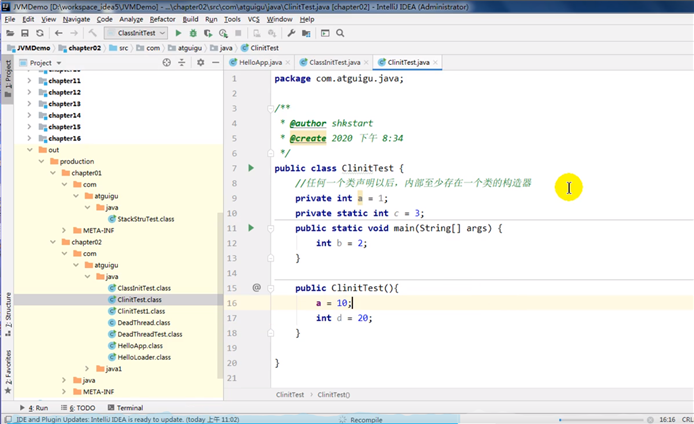Close the ClinitTest.java tab
Image resolution: width=694 pixels, height=424 pixels.
[x=436, y=62]
